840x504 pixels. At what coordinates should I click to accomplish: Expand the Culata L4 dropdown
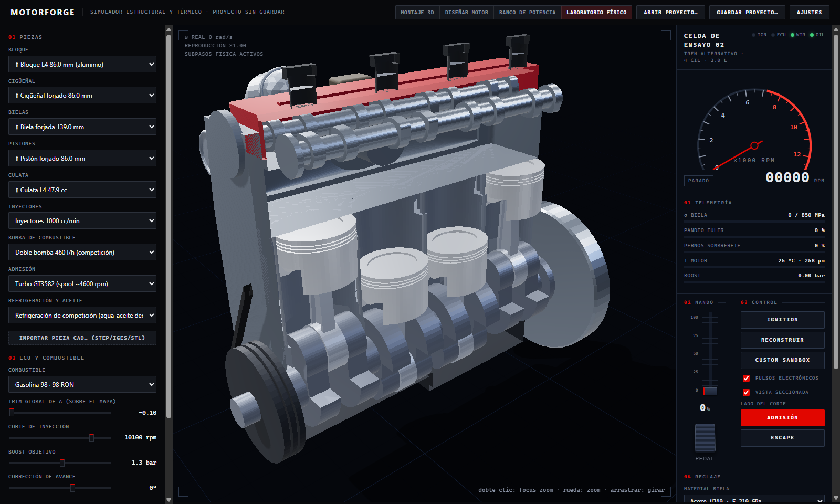coord(82,190)
